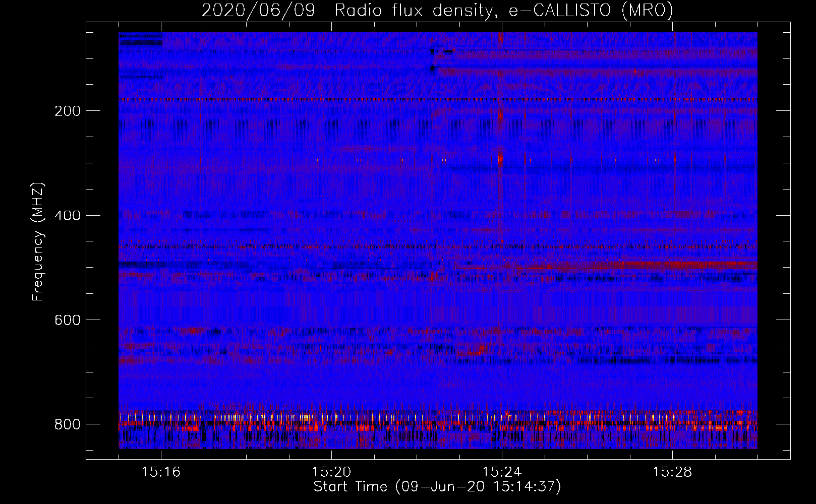816x504 pixels.
Task: Click the 15:24 time tick label
Action: 502,472
